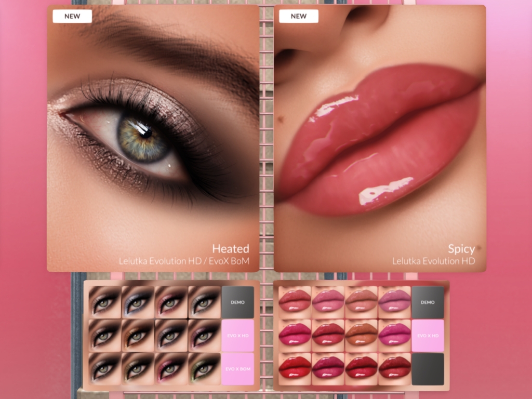This screenshot has height=399, width=532.
Task: Select EVO X HD for Heated eyeshadow
Action: point(237,335)
